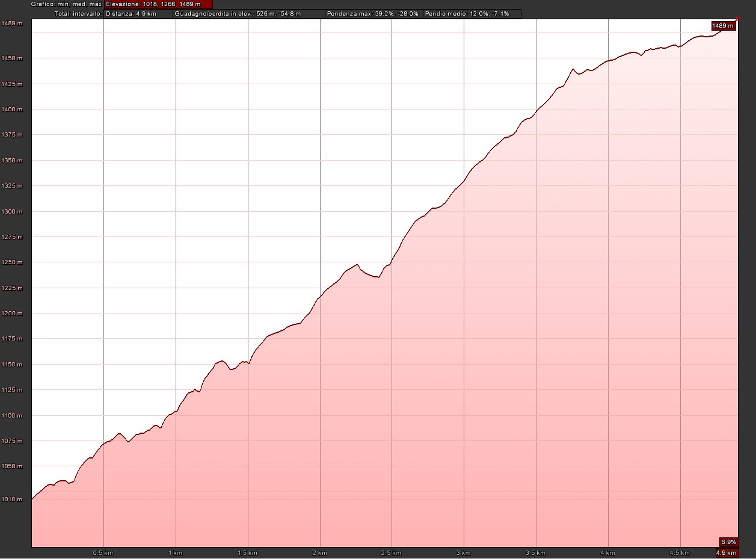Click the Distanza: 4.9 km field
Screen dimensions: 756x559
(138, 13)
